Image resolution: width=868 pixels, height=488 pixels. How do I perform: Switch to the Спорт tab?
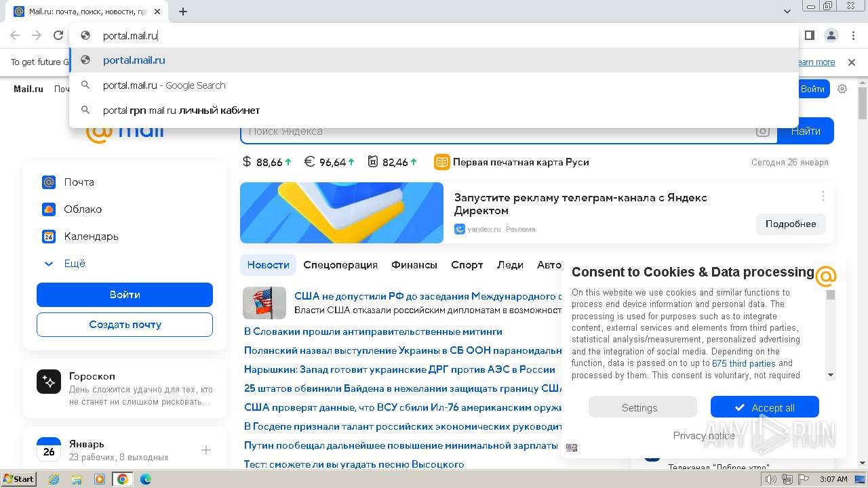pyautogui.click(x=467, y=265)
